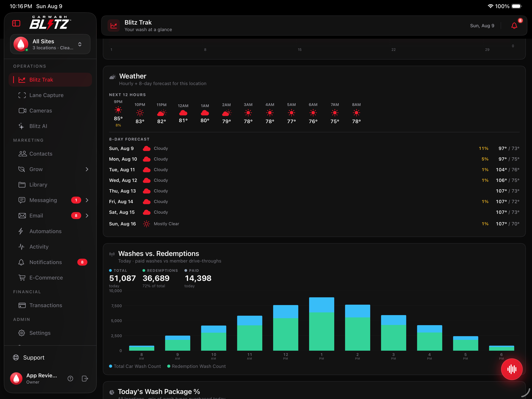Click the Settings gear icon
532x399 pixels.
pyautogui.click(x=22, y=333)
